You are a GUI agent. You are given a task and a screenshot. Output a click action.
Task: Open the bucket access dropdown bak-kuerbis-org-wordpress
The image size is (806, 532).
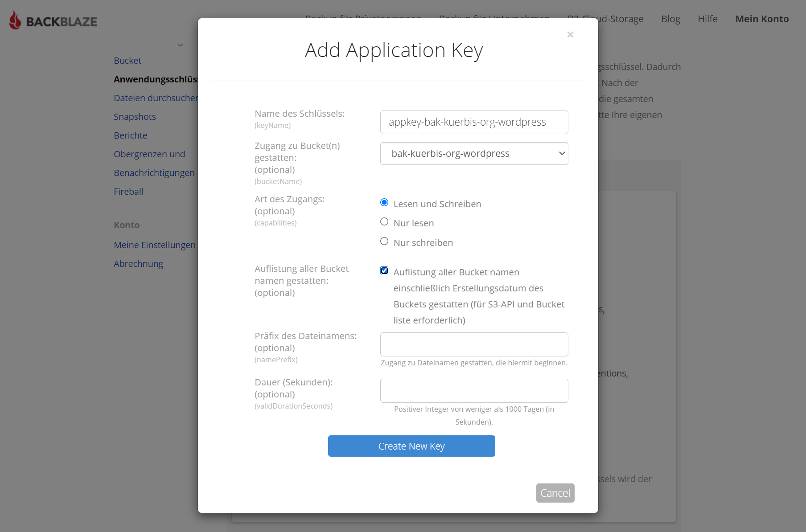pos(474,154)
